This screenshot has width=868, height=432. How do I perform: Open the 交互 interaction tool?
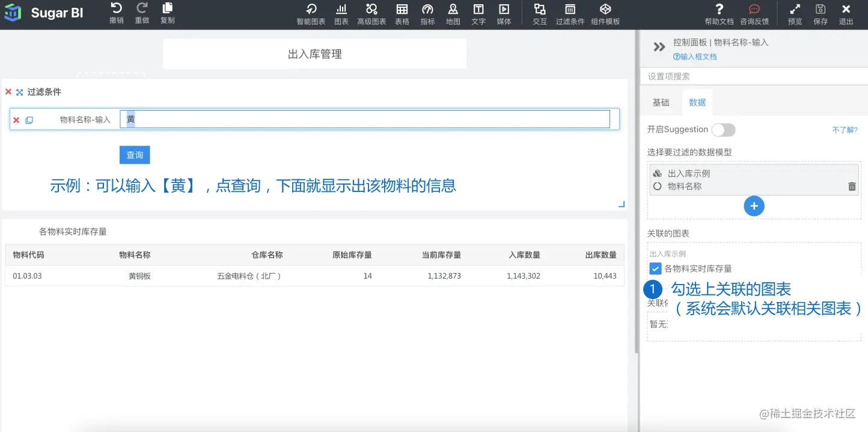pos(539,14)
